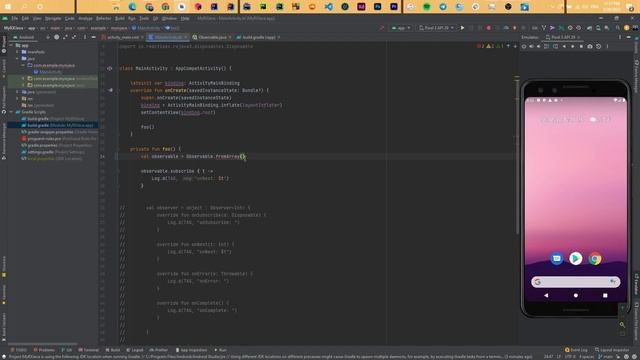Open the Pixel 3 API 29 device dropdown
640x360 pixels.
pos(436,28)
